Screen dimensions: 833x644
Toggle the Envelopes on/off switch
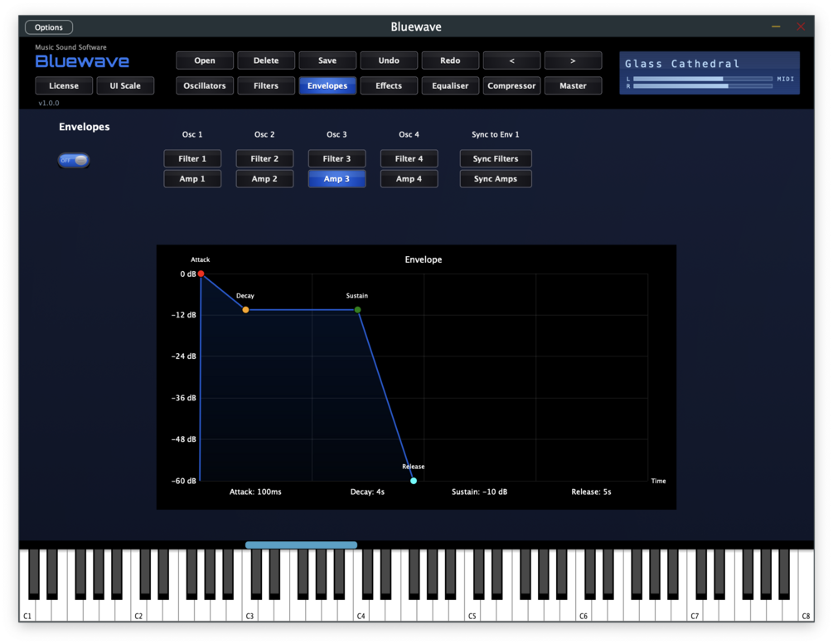[74, 160]
